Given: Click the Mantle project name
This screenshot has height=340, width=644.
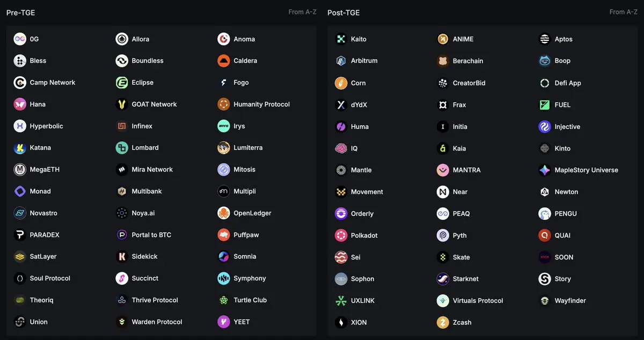Looking at the screenshot, I should click(361, 170).
